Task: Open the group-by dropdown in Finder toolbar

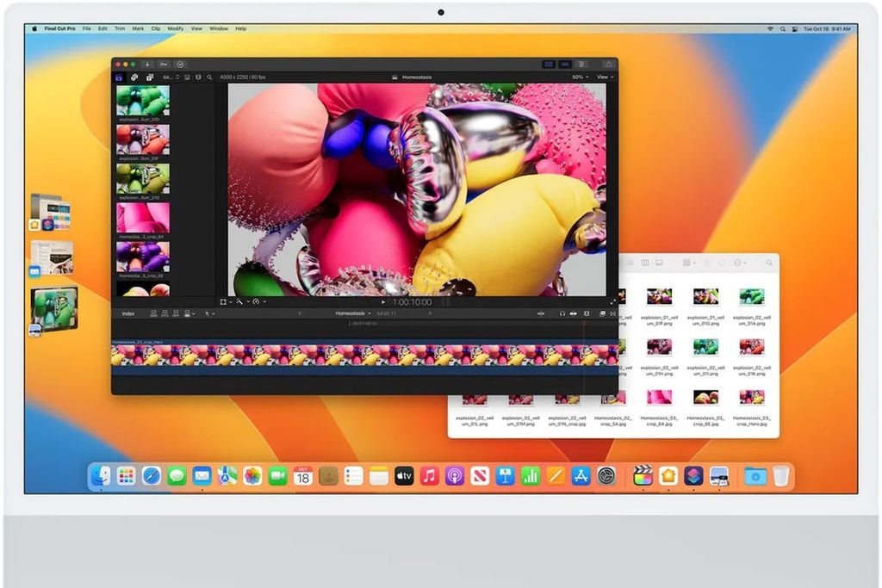Action: click(688, 263)
